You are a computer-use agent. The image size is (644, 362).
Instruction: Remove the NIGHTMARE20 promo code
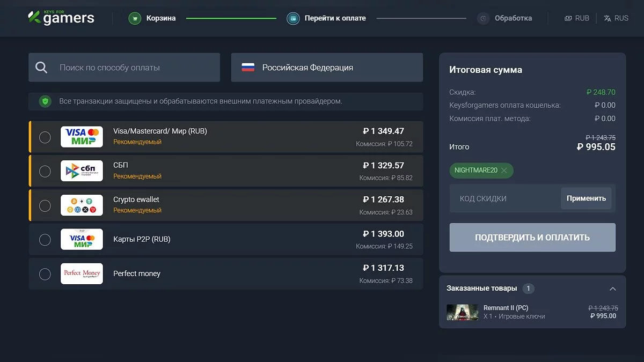click(504, 171)
